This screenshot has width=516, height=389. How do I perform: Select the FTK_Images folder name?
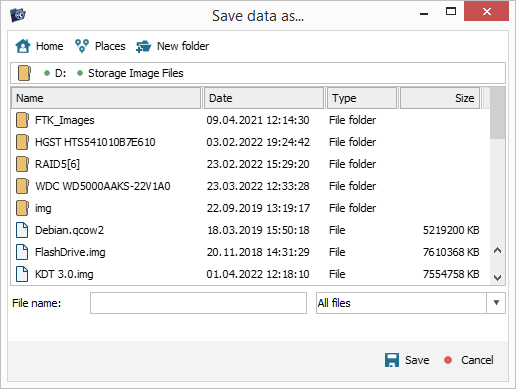(x=65, y=120)
